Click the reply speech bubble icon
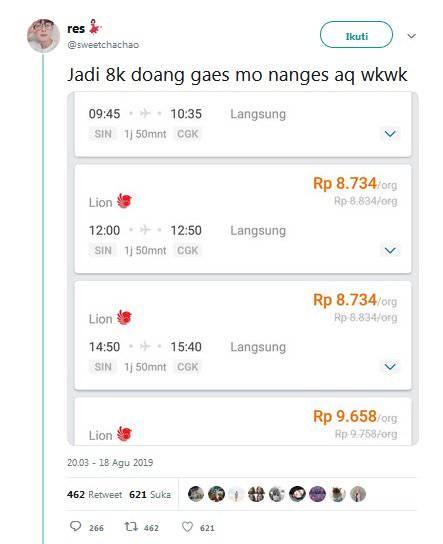 [x=76, y=526]
